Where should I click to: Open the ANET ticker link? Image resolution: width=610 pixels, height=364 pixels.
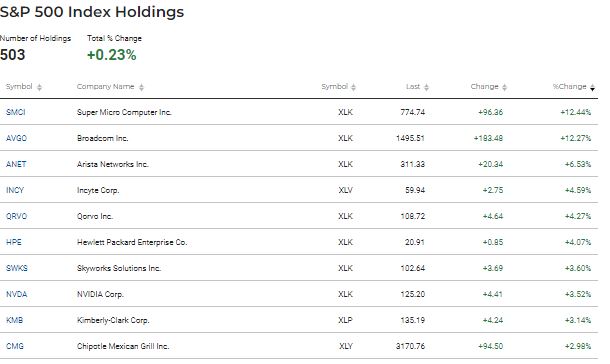pyautogui.click(x=16, y=164)
